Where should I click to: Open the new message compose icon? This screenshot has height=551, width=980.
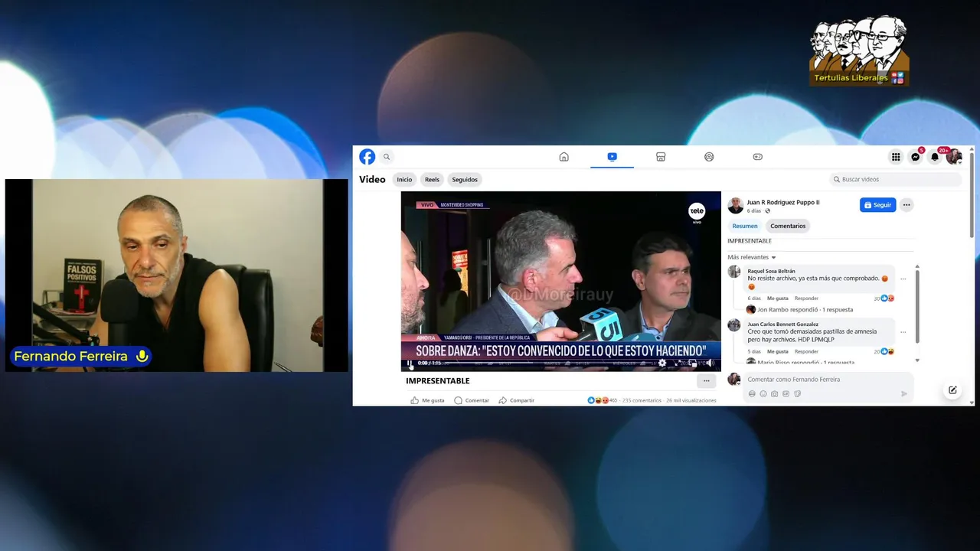click(952, 390)
